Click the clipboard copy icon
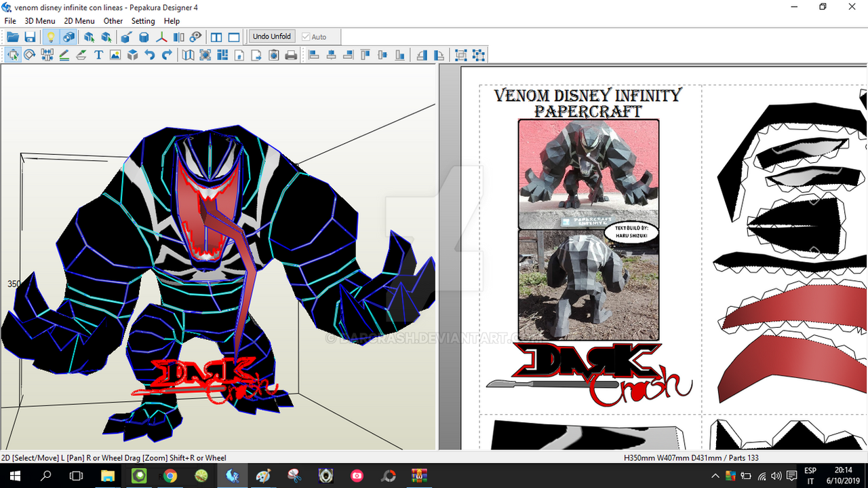 pos(273,55)
